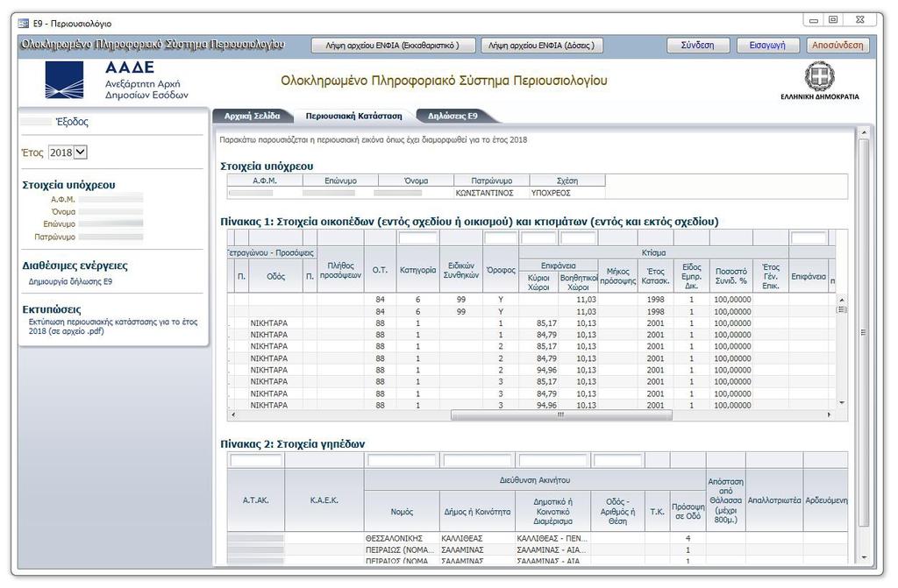Screen dimensions: 898x588
Task: Open the Έτος year dropdown showing 2018
Action: [x=68, y=152]
